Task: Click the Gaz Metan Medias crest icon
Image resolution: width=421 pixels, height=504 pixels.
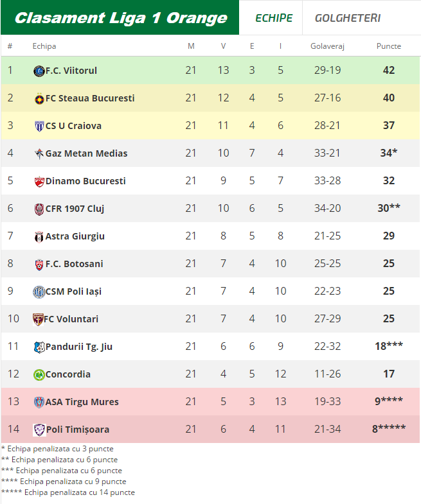Action: [39, 153]
